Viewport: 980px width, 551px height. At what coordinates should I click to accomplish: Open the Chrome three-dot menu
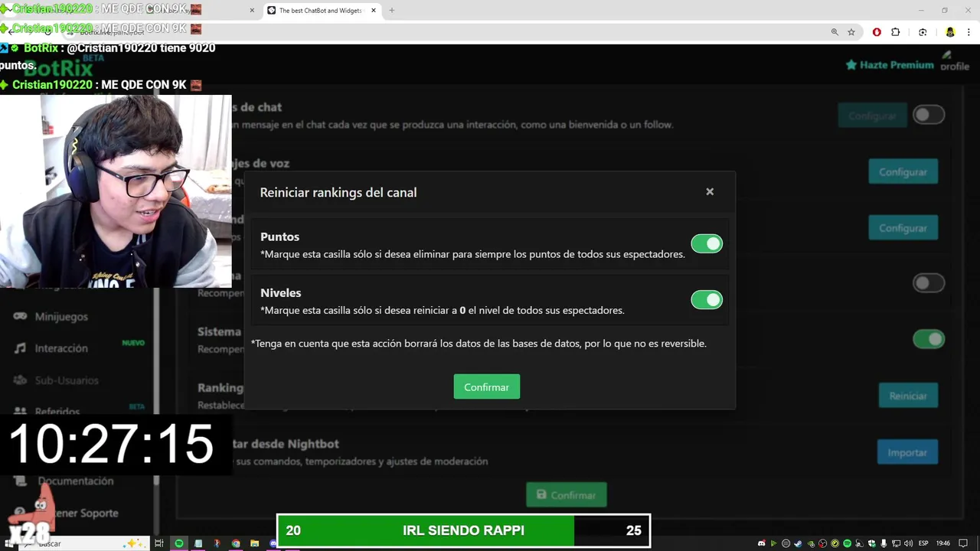tap(969, 32)
